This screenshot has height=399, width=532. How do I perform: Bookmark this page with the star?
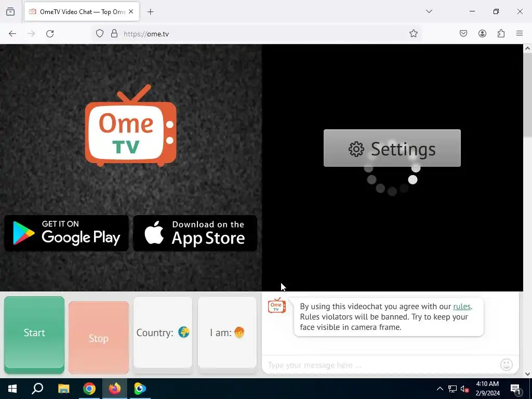[x=413, y=34]
